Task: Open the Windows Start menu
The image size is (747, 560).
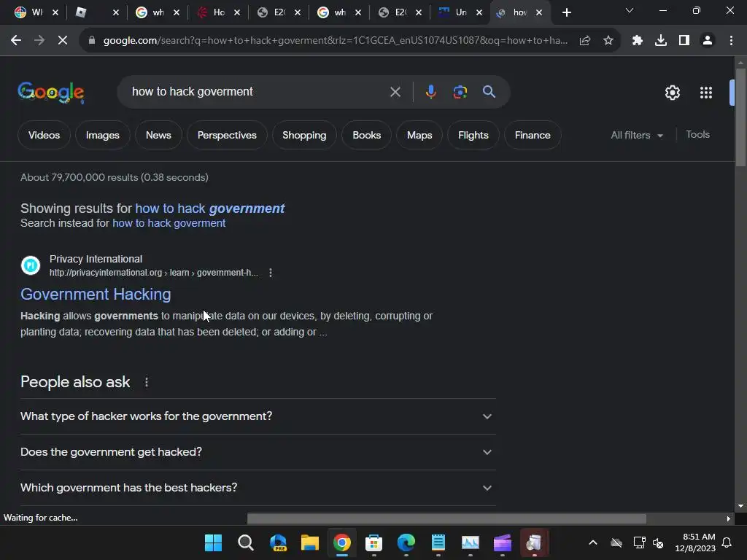Action: point(214,542)
